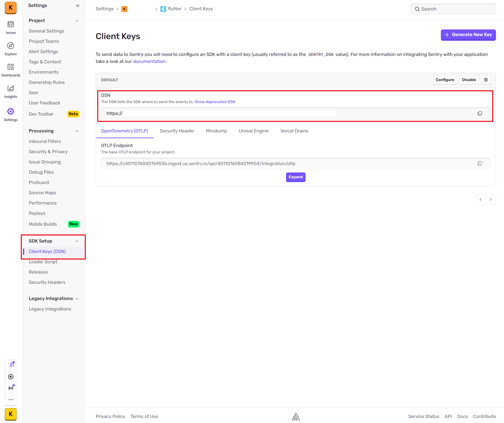This screenshot has height=423, width=504.
Task: Open the Issues section in the sidebar
Action: click(10, 28)
